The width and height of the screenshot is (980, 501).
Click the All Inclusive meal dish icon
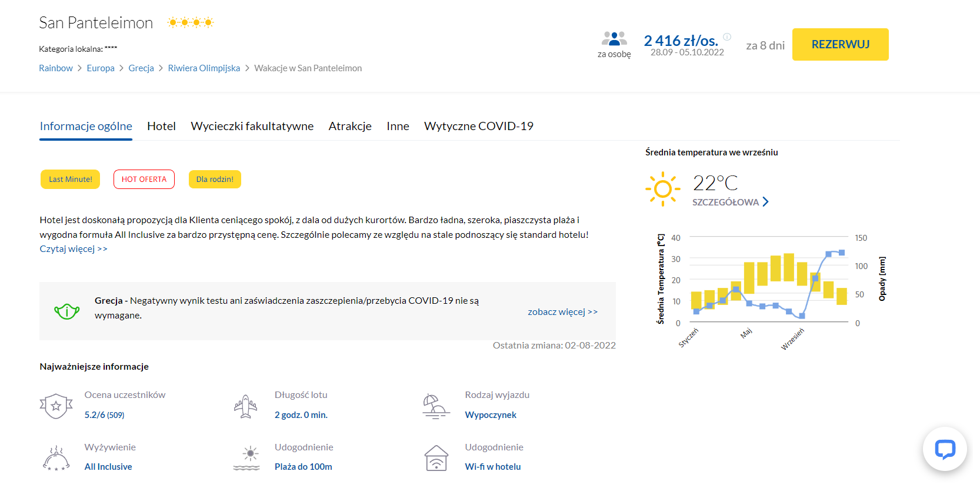(x=56, y=459)
